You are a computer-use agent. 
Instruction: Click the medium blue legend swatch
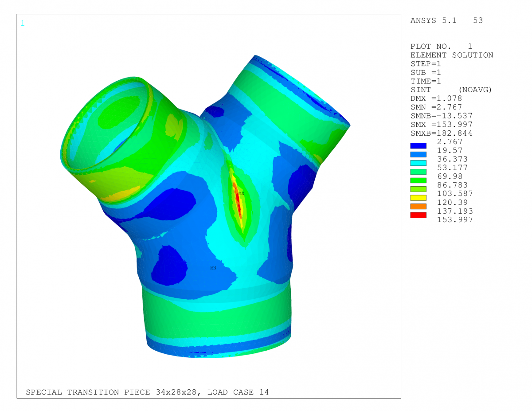pyautogui.click(x=419, y=154)
